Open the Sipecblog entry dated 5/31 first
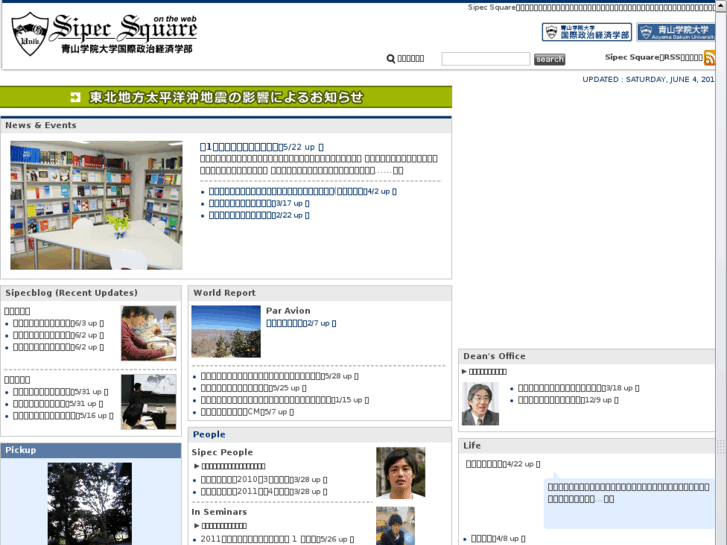The height and width of the screenshot is (545, 727). point(60,392)
